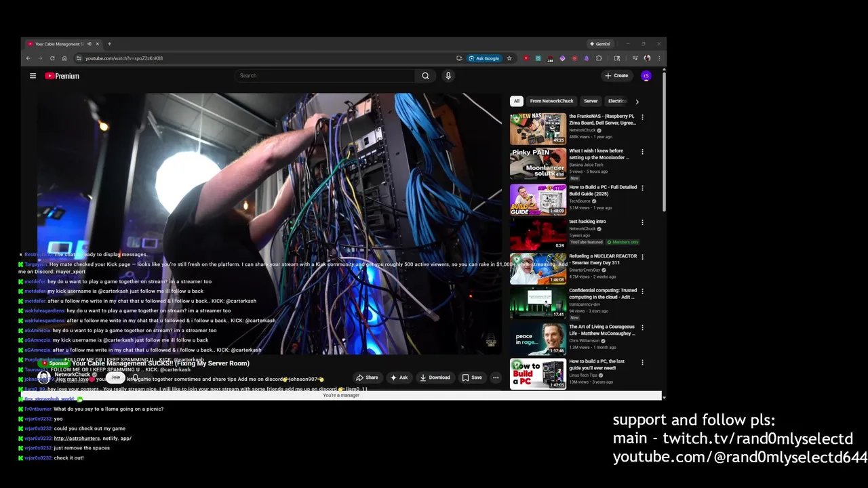Image resolution: width=868 pixels, height=488 pixels.
Task: Click the video player to pause
Action: 268,224
